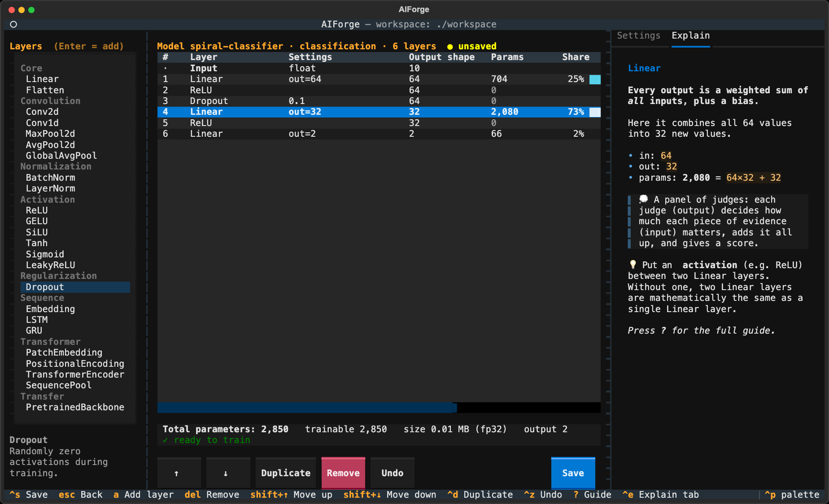The height and width of the screenshot is (504, 829).
Task: Click the move layer up arrow button
Action: (x=176, y=473)
